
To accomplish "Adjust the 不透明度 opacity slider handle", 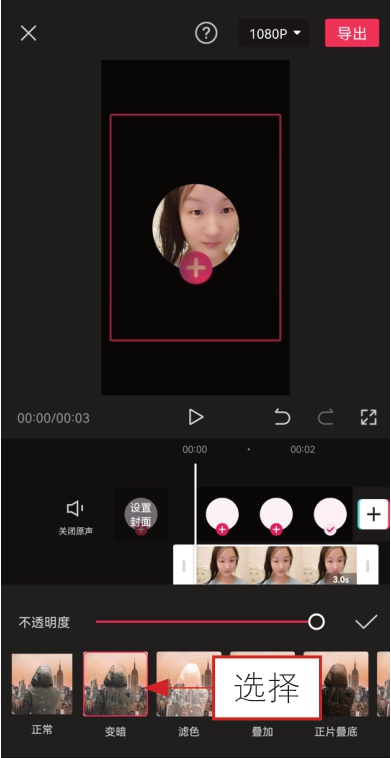I will click(x=316, y=622).
